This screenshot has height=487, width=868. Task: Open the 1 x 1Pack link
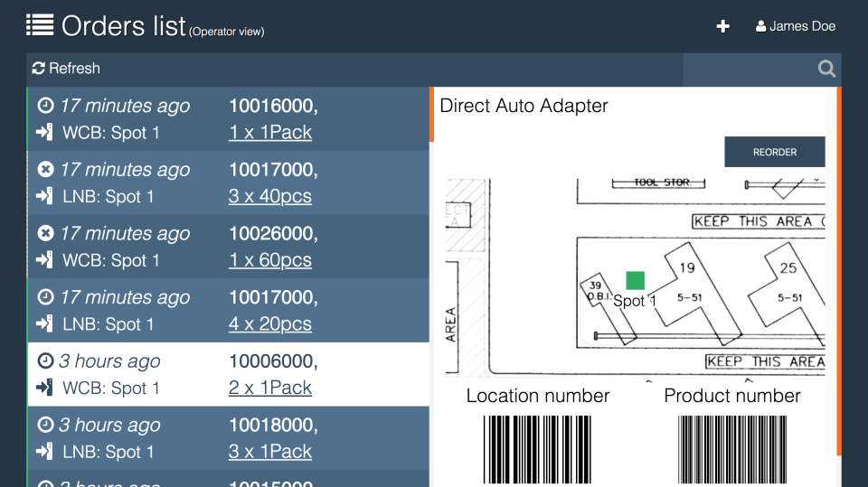[270, 132]
